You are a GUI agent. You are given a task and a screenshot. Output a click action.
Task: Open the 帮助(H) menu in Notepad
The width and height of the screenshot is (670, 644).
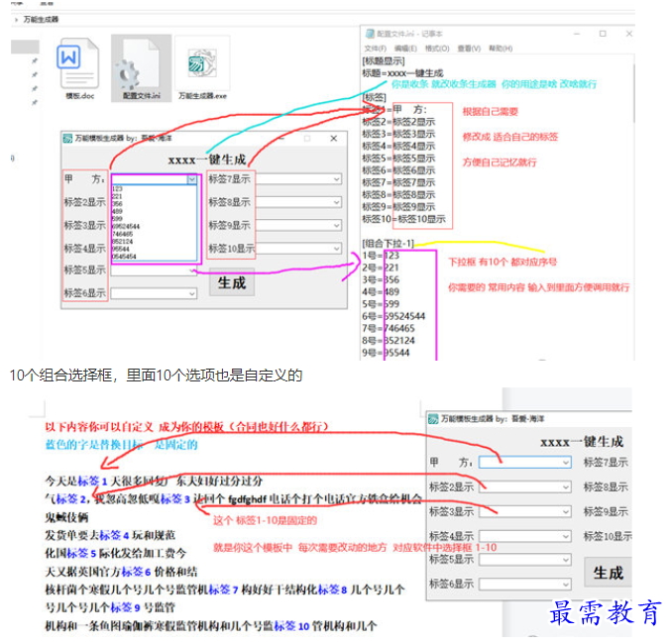501,49
